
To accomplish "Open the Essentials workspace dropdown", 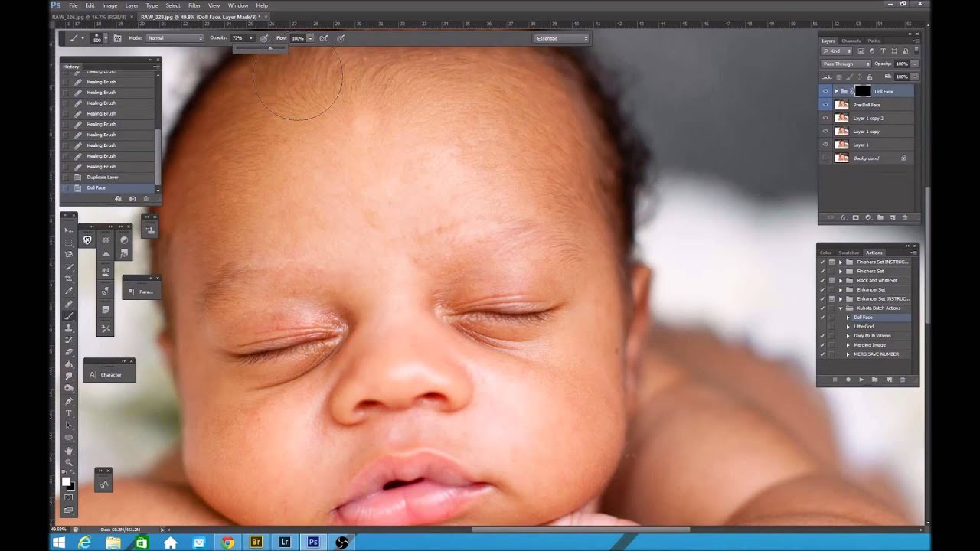I will (x=562, y=38).
